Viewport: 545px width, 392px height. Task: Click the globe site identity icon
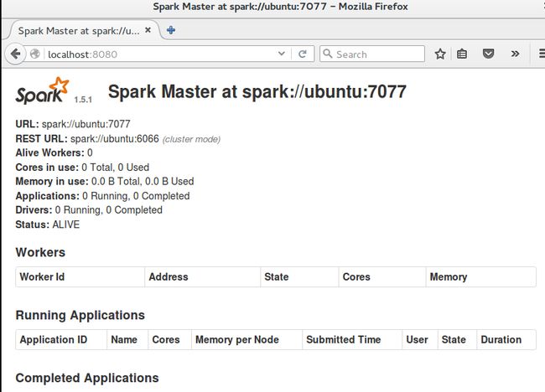34,54
